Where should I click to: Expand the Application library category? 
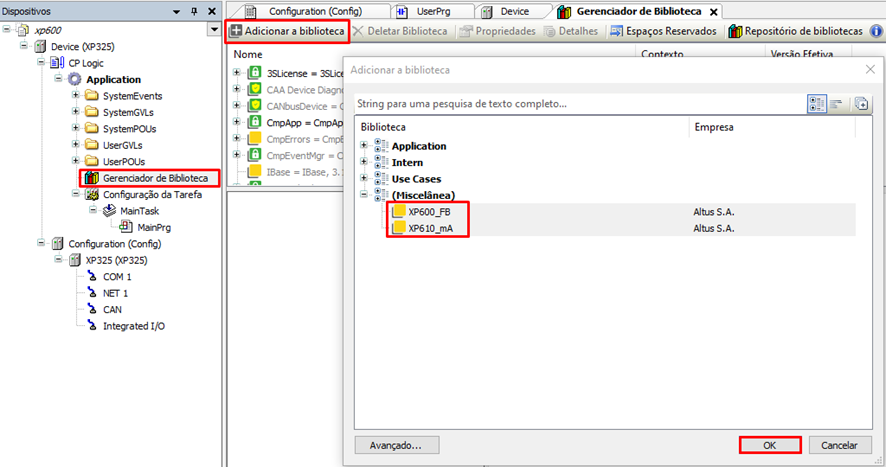(364, 146)
